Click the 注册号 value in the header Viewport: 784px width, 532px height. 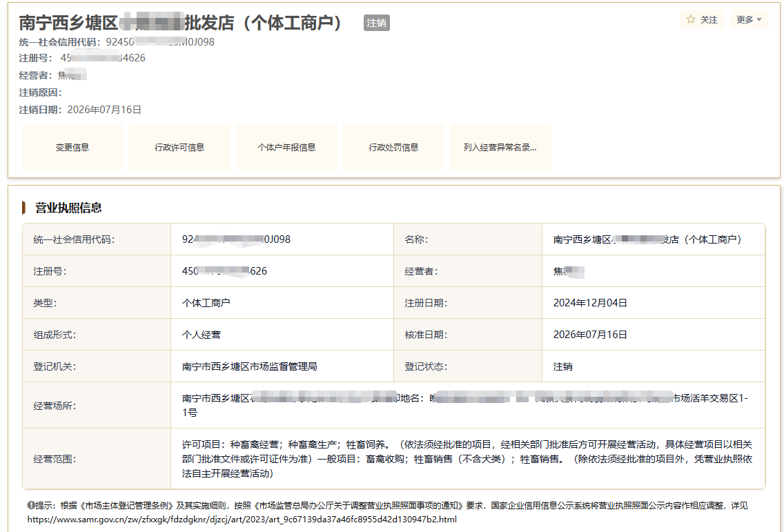click(x=103, y=58)
